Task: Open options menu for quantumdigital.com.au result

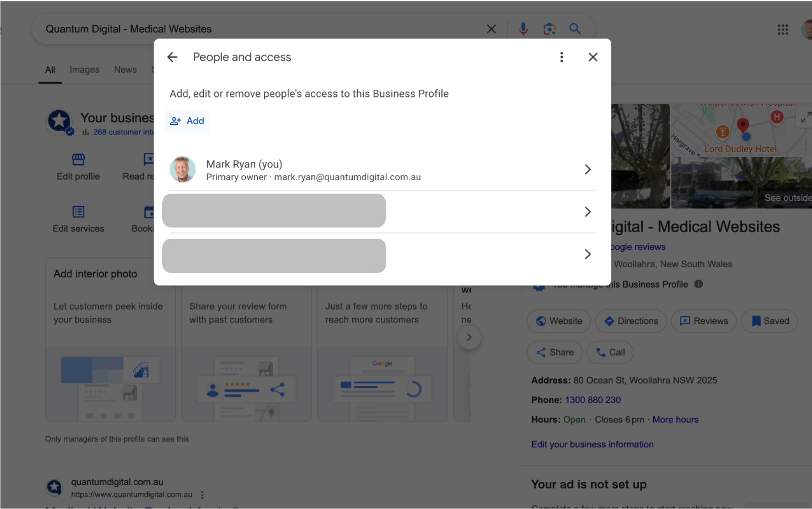Action: tap(202, 495)
